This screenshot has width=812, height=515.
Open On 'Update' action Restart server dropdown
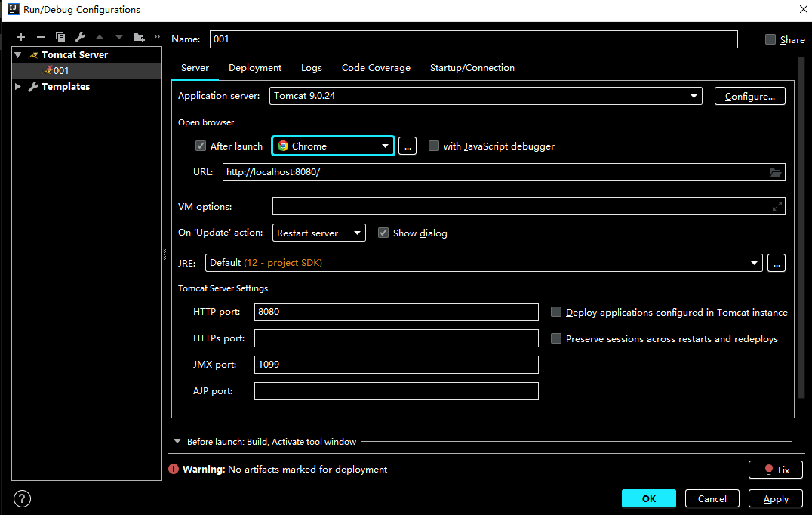tap(319, 233)
